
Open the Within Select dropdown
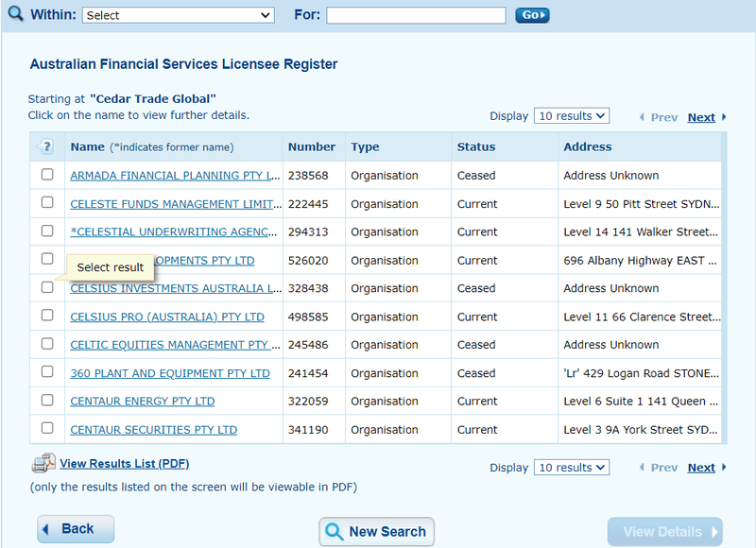(x=179, y=15)
